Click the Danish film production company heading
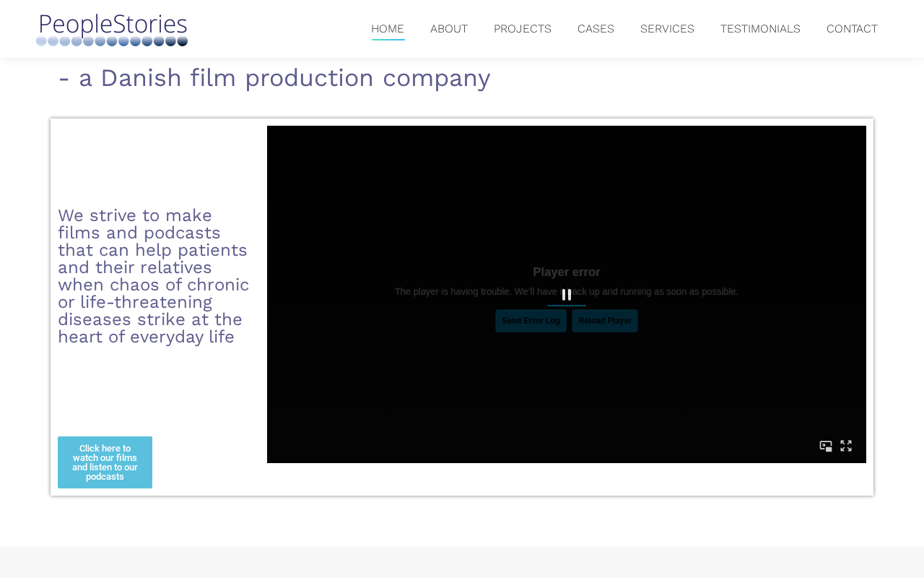The image size is (924, 578). [274, 78]
